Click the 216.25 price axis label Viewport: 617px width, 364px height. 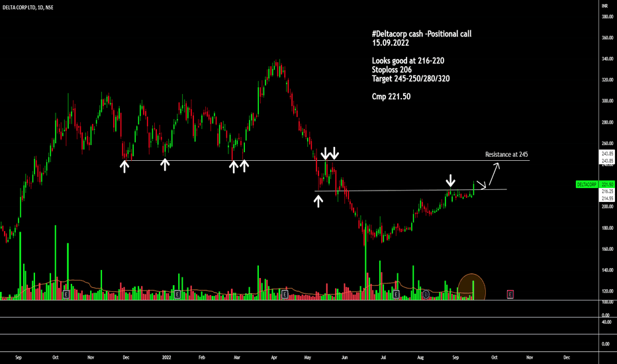(x=607, y=191)
